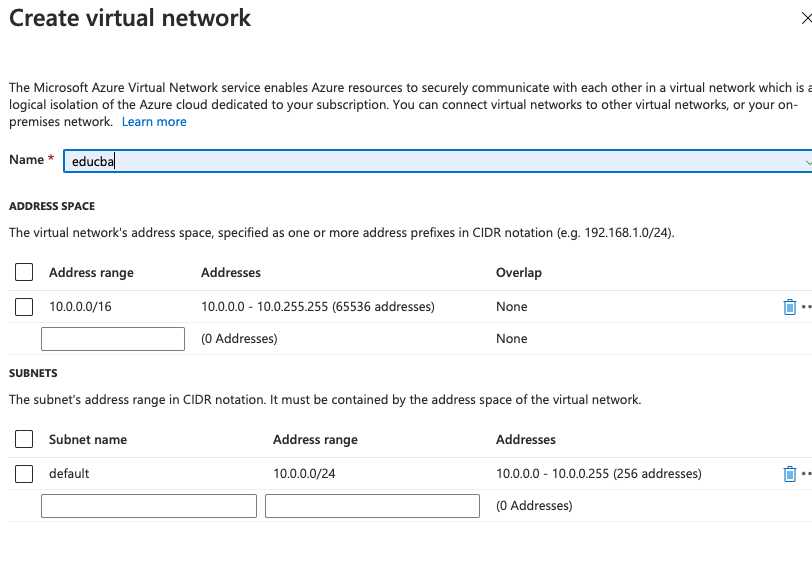Click the empty subnet address range field

(372, 506)
